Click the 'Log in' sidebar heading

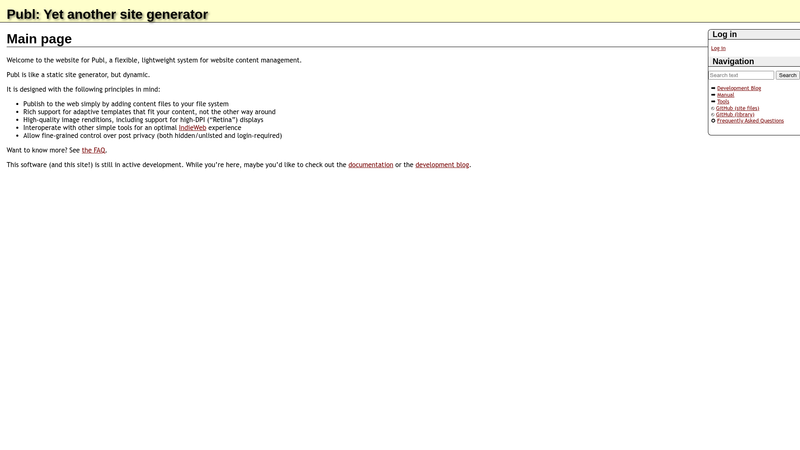(724, 34)
